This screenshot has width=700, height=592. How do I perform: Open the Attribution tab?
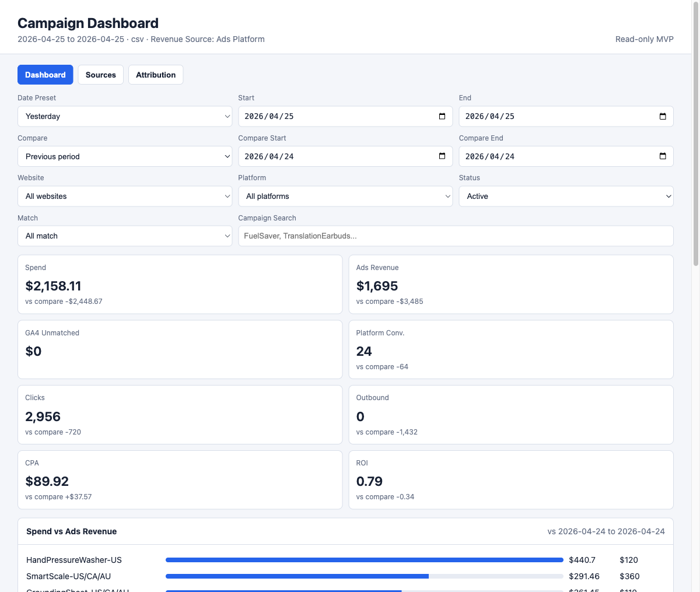click(156, 75)
